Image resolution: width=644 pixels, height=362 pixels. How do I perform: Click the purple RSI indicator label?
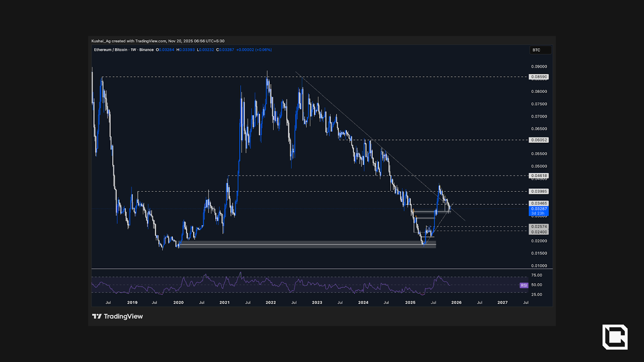pyautogui.click(x=524, y=285)
